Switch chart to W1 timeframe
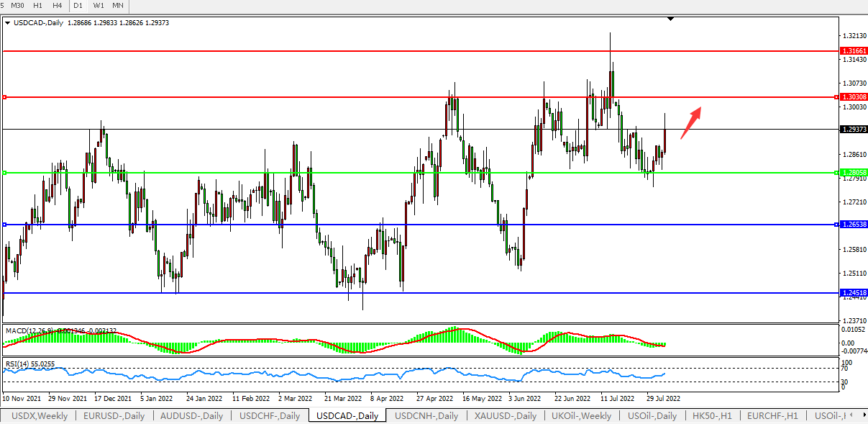This screenshot has width=868, height=424. coord(98,6)
